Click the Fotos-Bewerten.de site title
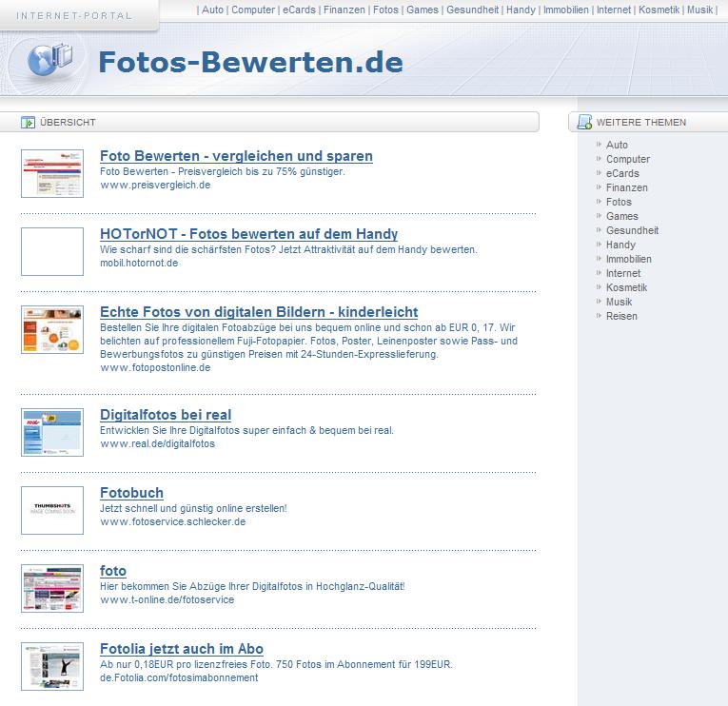Viewport: 728px width, 706px height. point(250,62)
